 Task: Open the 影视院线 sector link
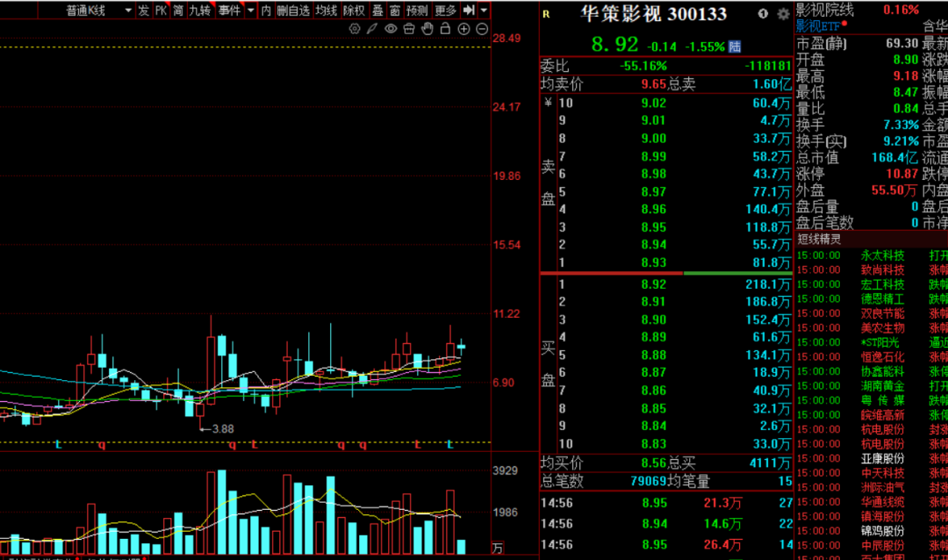click(x=824, y=10)
